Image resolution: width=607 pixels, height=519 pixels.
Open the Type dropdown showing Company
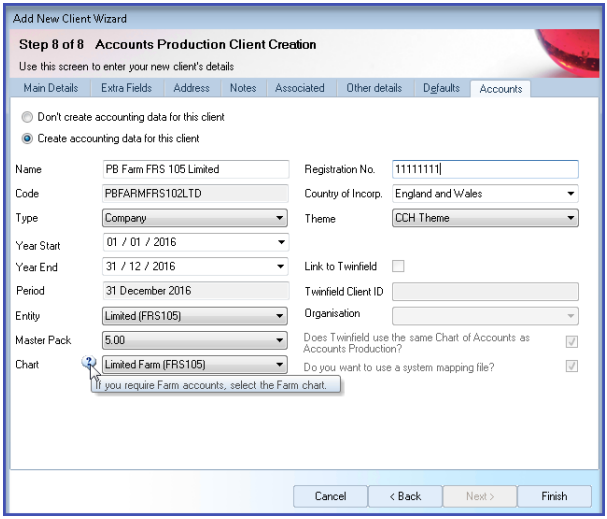(x=195, y=218)
